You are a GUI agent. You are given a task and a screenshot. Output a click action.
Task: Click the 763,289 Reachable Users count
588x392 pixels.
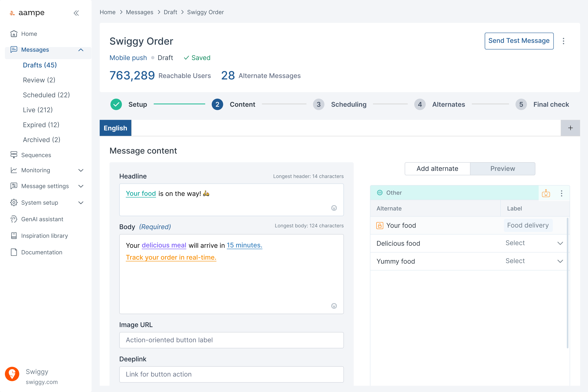160,75
